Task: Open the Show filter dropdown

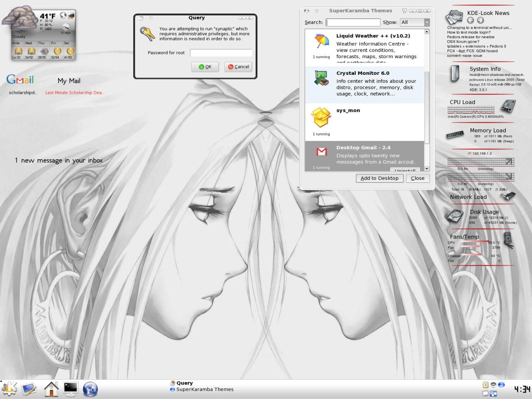Action: 414,22
